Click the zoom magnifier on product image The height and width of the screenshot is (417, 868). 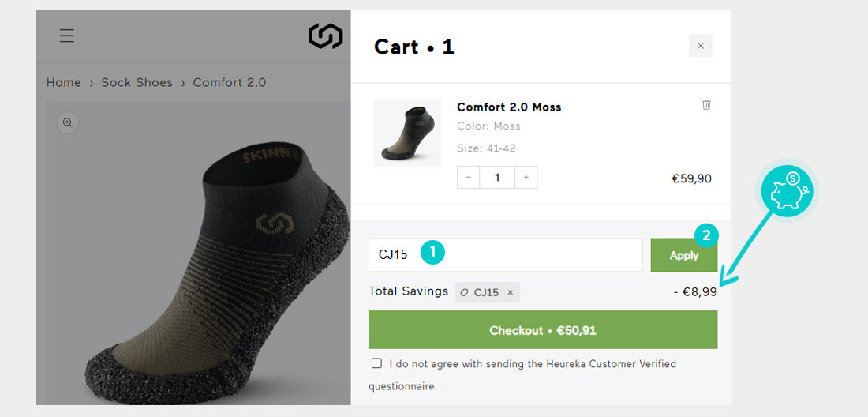point(68,123)
